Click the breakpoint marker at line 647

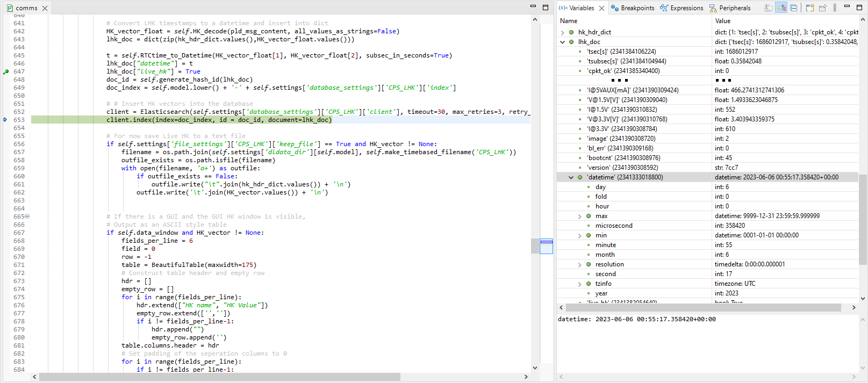tap(5, 71)
